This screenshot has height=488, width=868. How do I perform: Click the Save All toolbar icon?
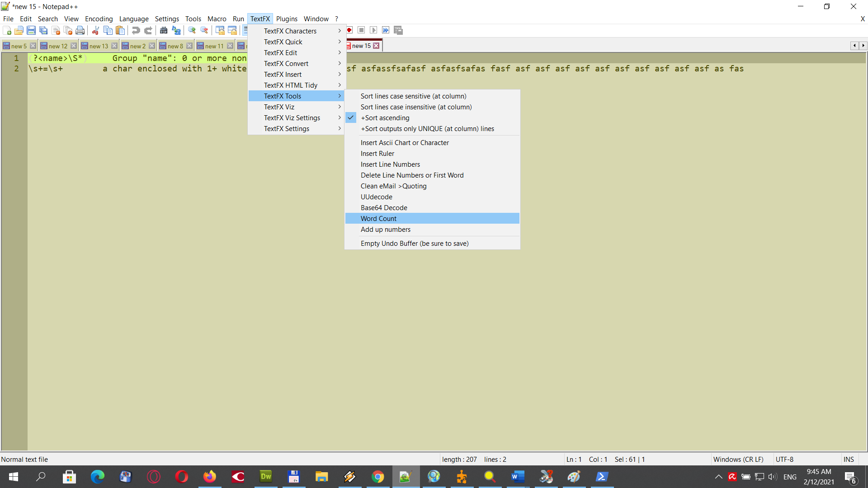pos(43,30)
